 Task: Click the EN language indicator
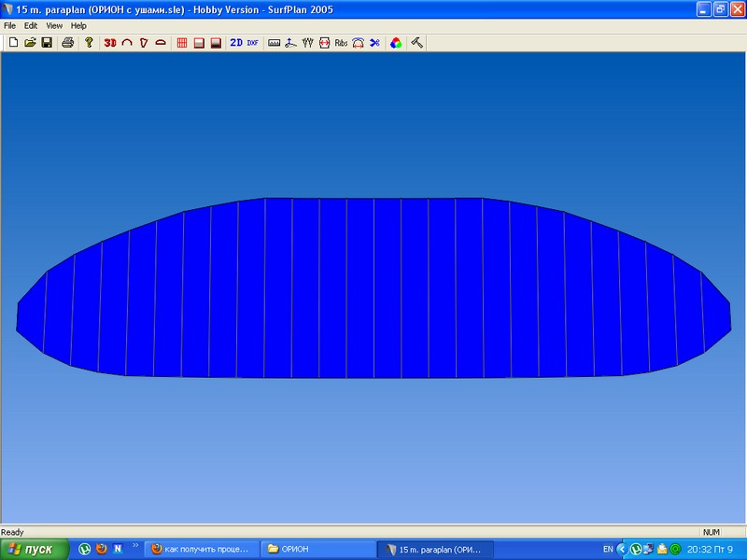(x=608, y=549)
